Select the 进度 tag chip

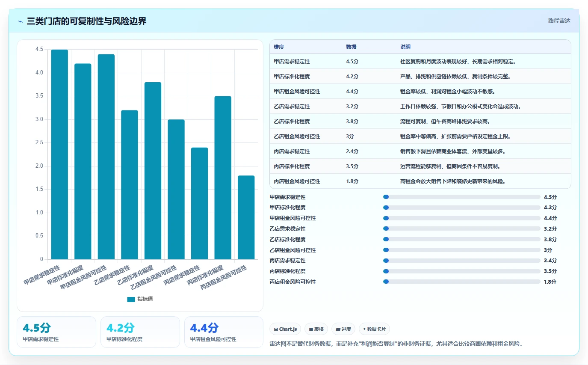coord(343,329)
